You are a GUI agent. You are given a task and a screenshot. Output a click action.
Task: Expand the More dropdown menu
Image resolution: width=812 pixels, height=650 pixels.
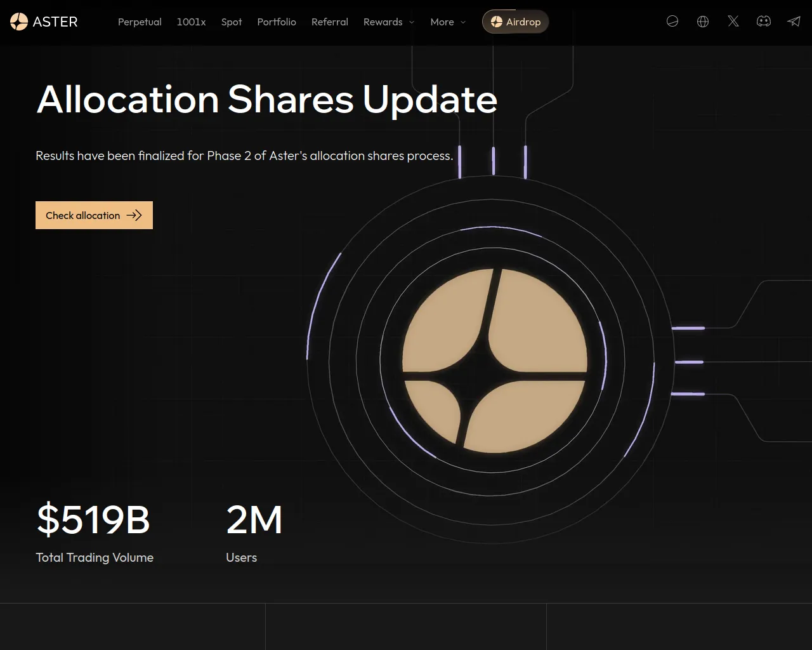448,22
